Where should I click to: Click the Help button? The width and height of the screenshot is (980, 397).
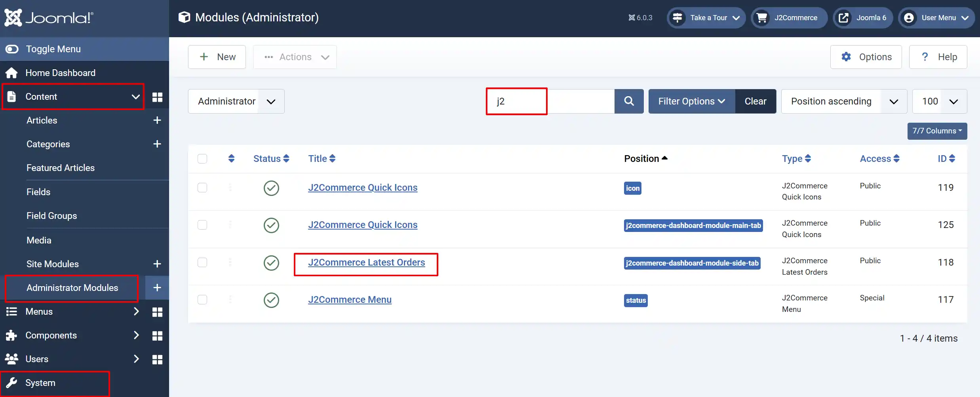(x=938, y=57)
